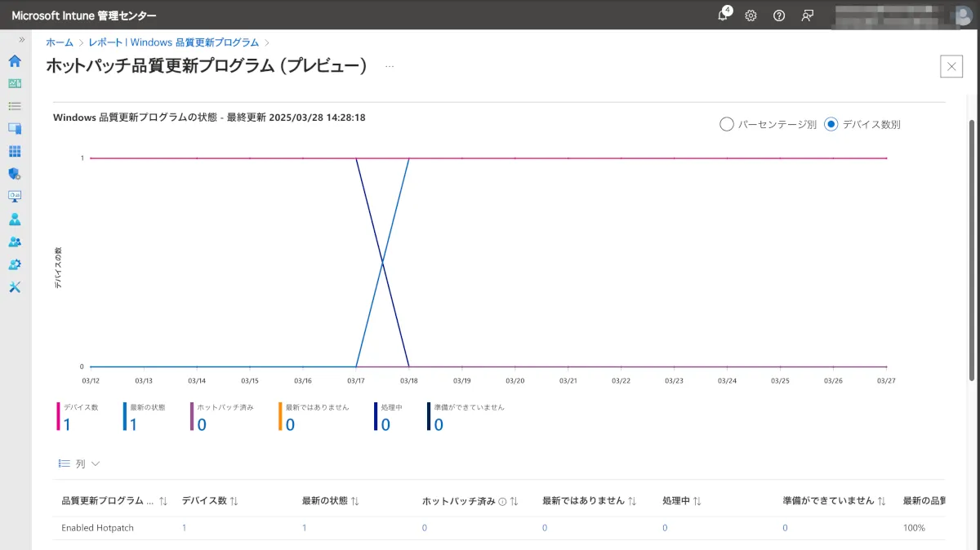Open All services list icon

(15, 106)
